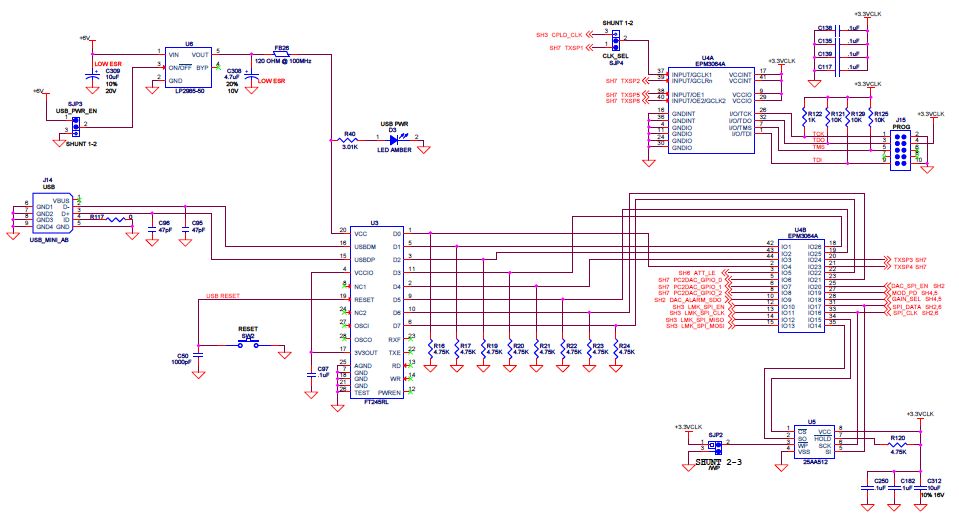Select the SJP4 CLK_SEL jumper
Image resolution: width=959 pixels, height=522 pixels.
click(x=615, y=40)
